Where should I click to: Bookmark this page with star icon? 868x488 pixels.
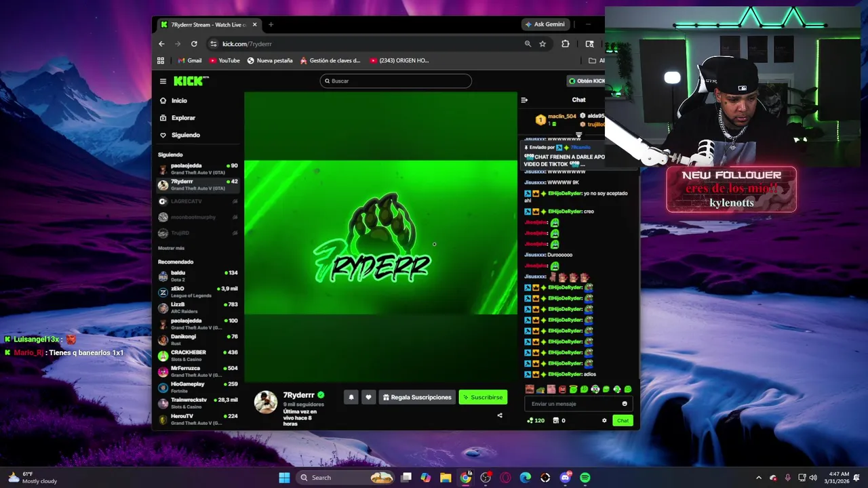[x=542, y=44]
